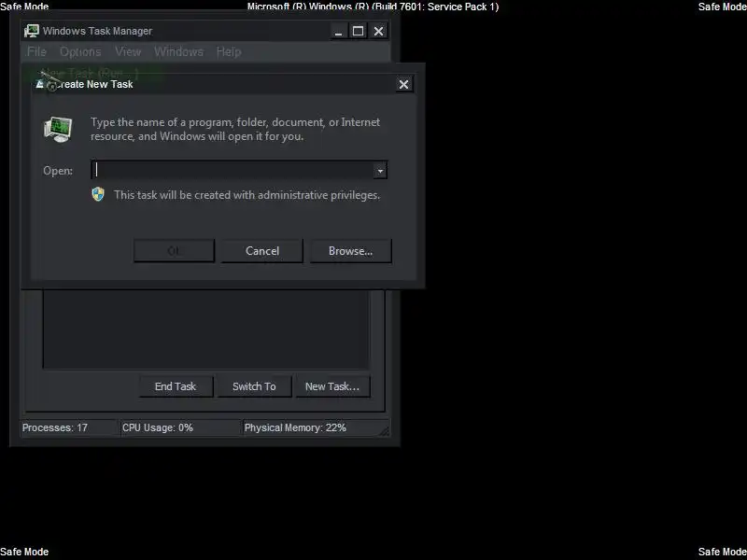Cancel the Create New Task dialog
Viewport: 747px width, 560px height.
point(262,251)
